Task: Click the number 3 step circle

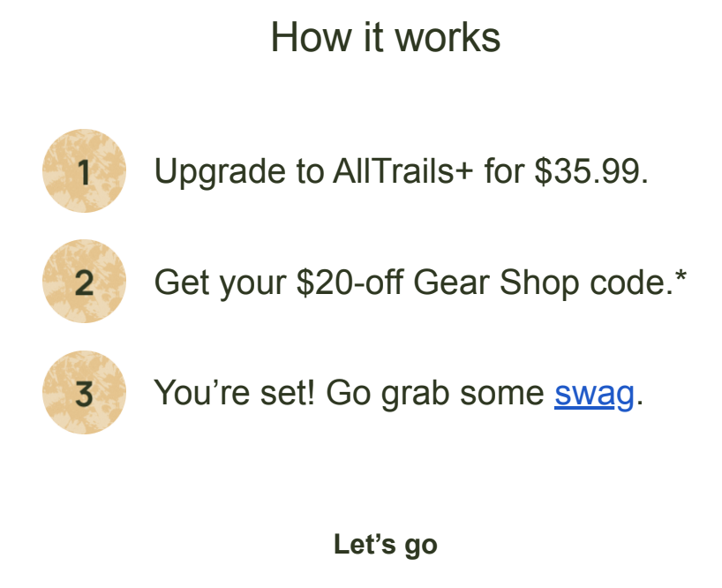Action: point(84,392)
